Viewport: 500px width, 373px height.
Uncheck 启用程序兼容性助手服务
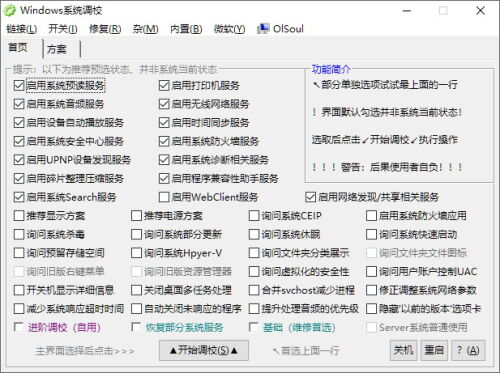click(164, 178)
